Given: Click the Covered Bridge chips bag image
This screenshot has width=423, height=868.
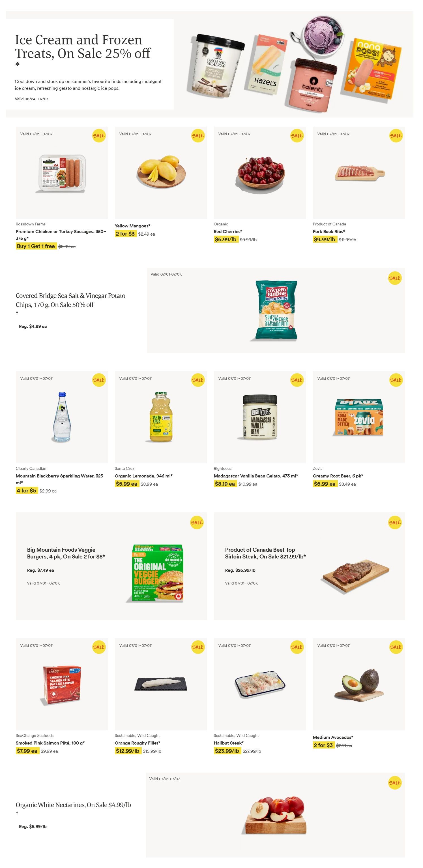Looking at the screenshot, I should (276, 310).
